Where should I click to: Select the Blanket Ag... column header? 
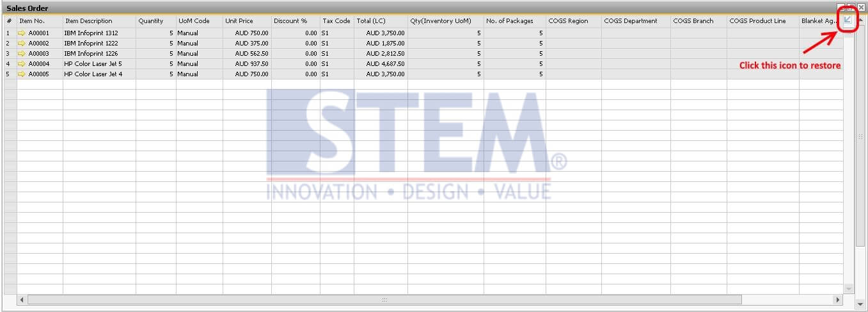coord(821,21)
